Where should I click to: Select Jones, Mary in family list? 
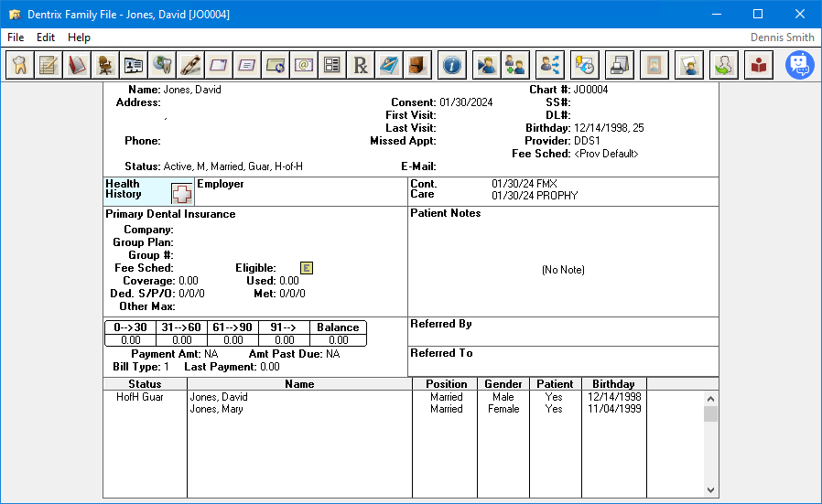pyautogui.click(x=217, y=409)
